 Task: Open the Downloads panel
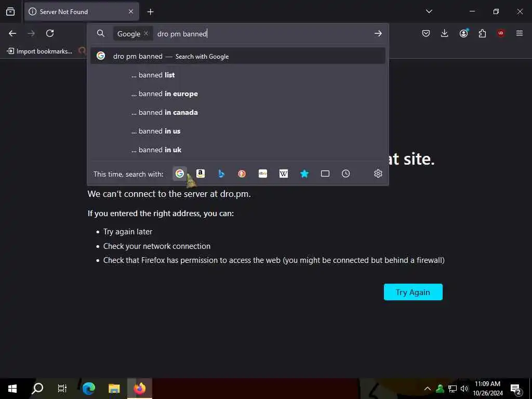445,33
